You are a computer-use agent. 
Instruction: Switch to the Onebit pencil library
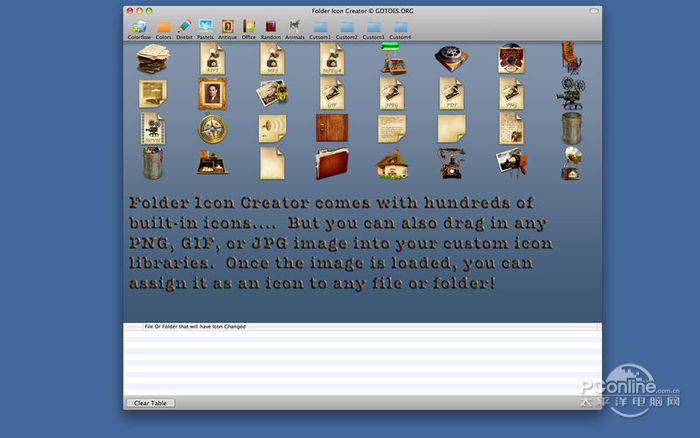coord(184,30)
